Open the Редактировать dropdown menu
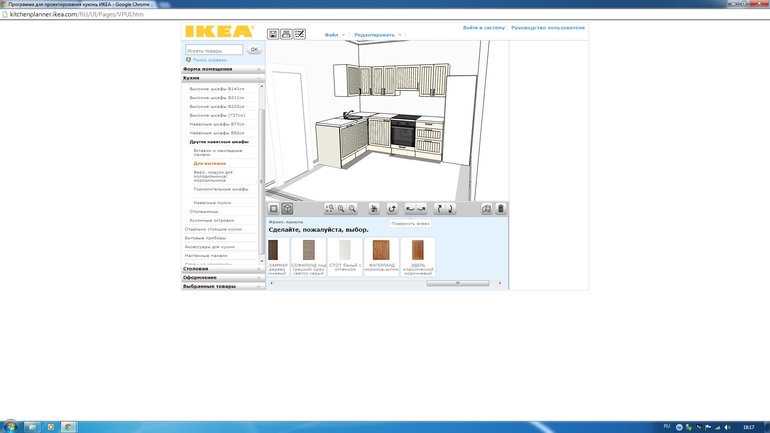Screen dimensions: 770x433 pos(377,35)
